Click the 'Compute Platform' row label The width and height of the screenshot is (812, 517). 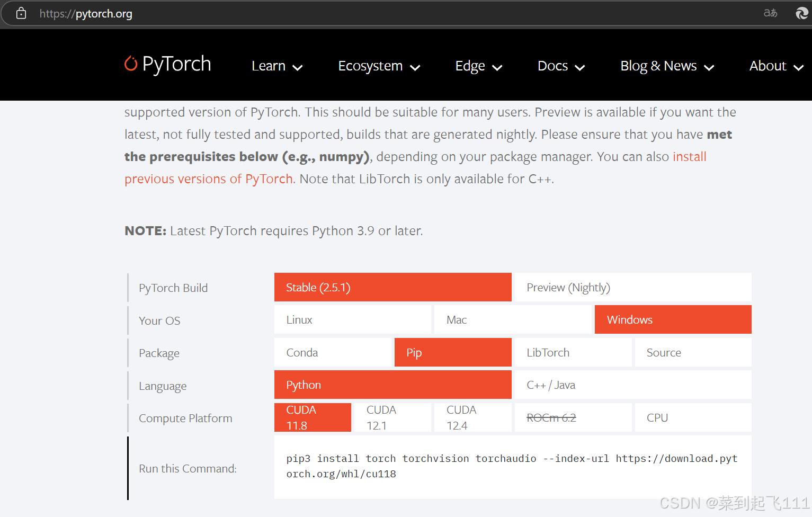point(185,418)
